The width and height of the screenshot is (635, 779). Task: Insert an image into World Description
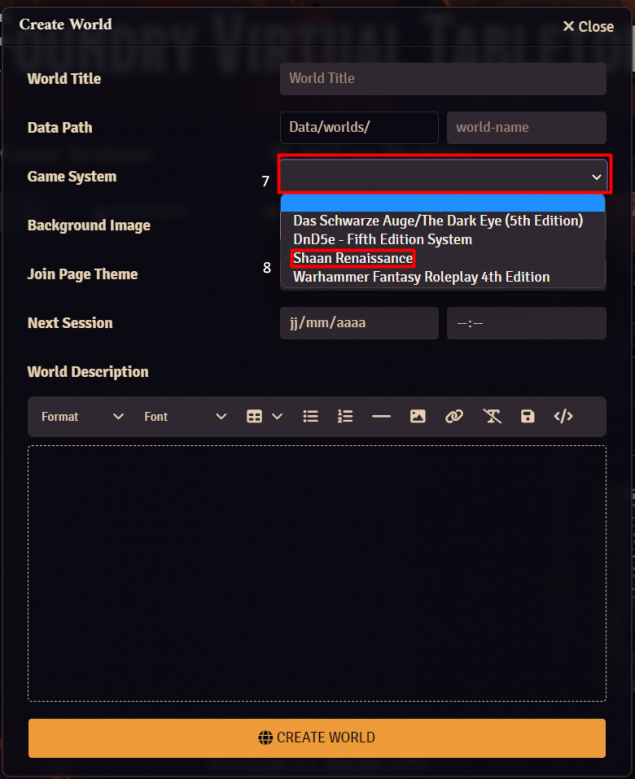[x=417, y=416]
